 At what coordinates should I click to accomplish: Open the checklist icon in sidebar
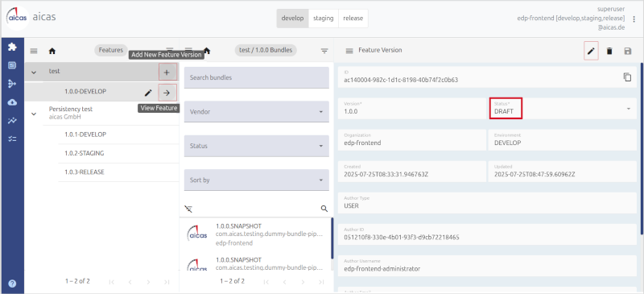(12, 139)
